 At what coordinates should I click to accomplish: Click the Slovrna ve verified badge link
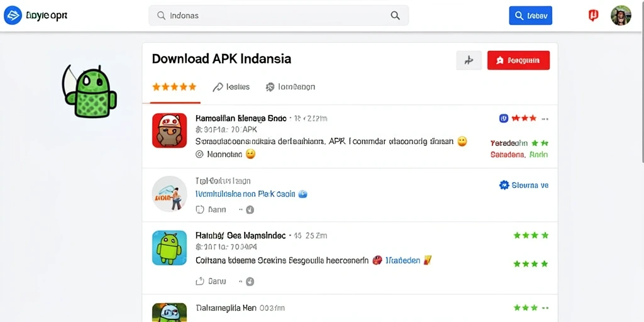point(524,186)
